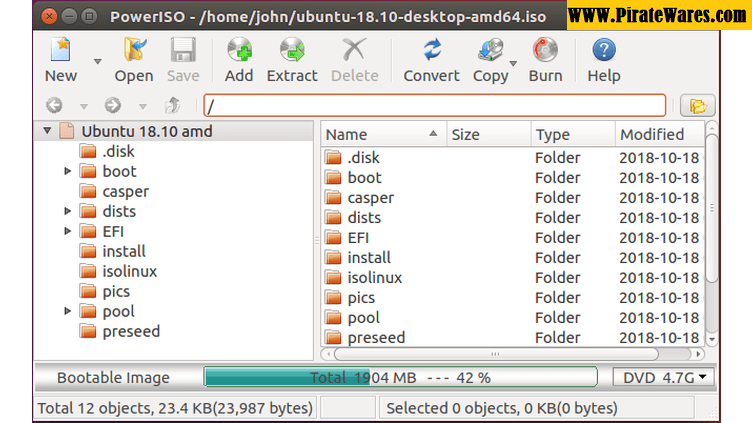Click the Convert toolbar icon
Screen dimensions: 752x423
[x=432, y=50]
